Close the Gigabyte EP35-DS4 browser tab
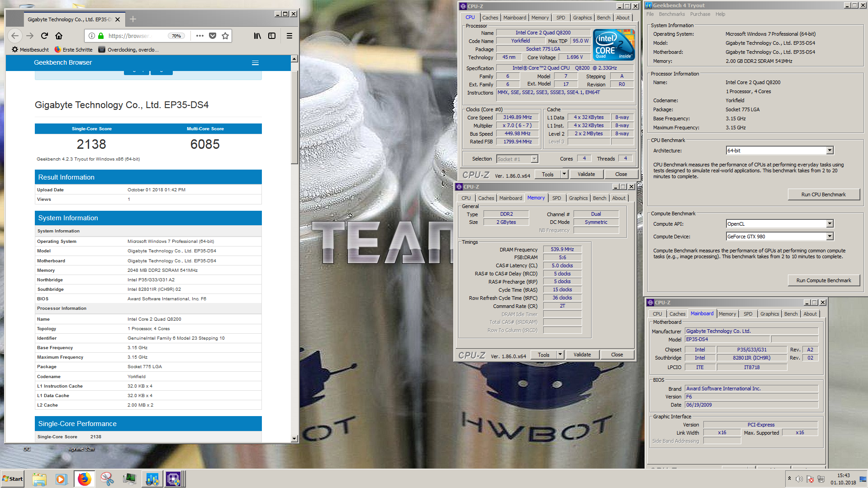Viewport: 868px width, 488px height. (118, 19)
